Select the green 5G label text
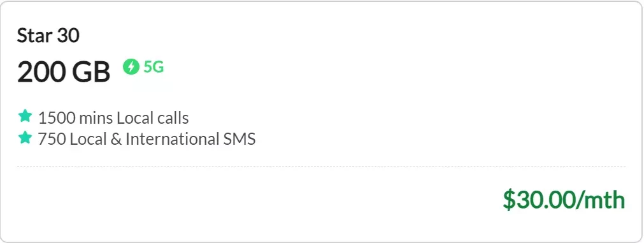 154,66
